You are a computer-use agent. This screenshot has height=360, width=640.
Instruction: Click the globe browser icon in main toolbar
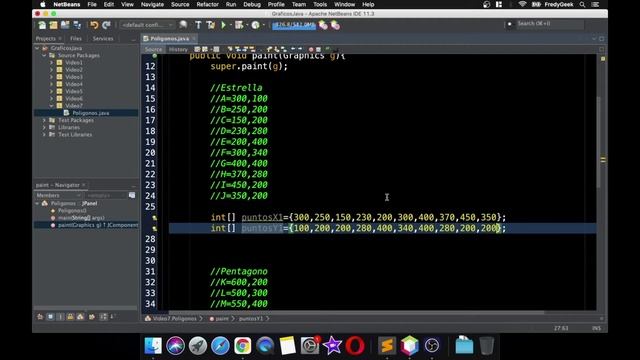tap(183, 25)
